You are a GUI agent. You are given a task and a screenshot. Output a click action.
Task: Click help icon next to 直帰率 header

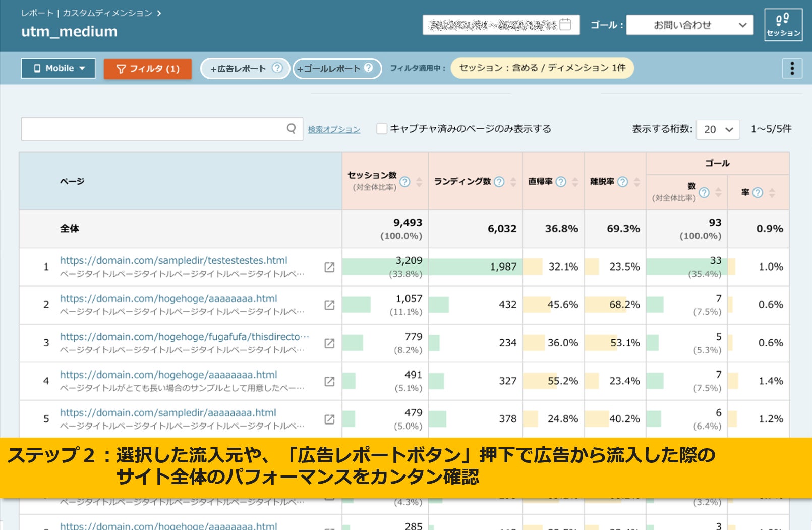click(561, 182)
